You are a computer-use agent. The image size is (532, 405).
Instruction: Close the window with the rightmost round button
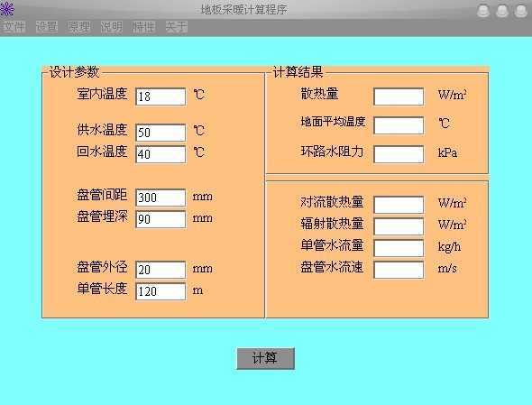[x=521, y=11]
